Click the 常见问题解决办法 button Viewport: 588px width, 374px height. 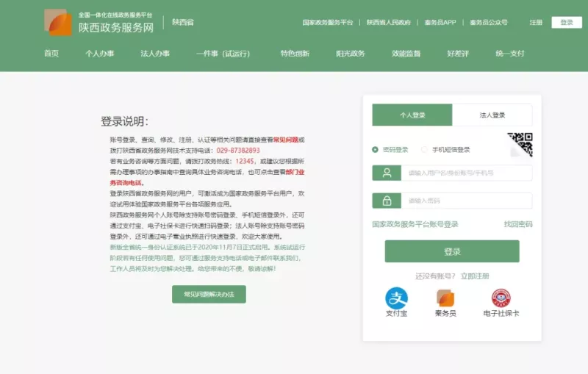coord(209,294)
